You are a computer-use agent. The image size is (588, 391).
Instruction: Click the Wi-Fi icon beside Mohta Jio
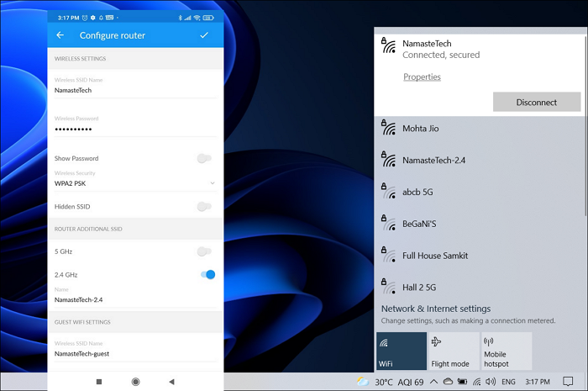(389, 128)
